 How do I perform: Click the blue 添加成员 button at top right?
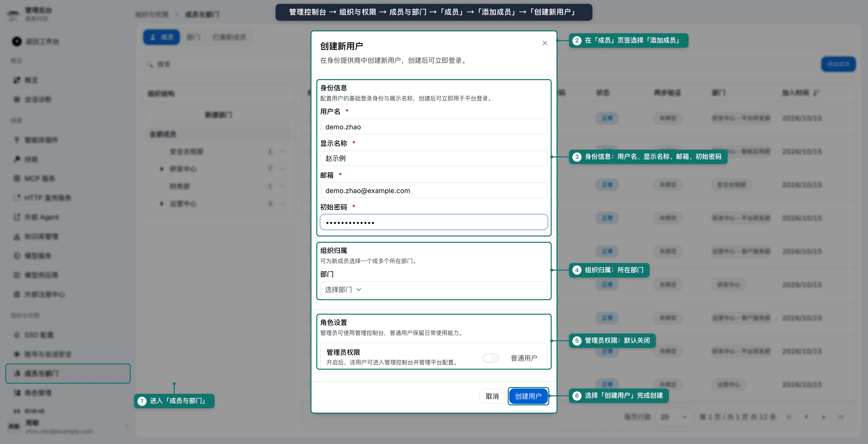pyautogui.click(x=838, y=64)
